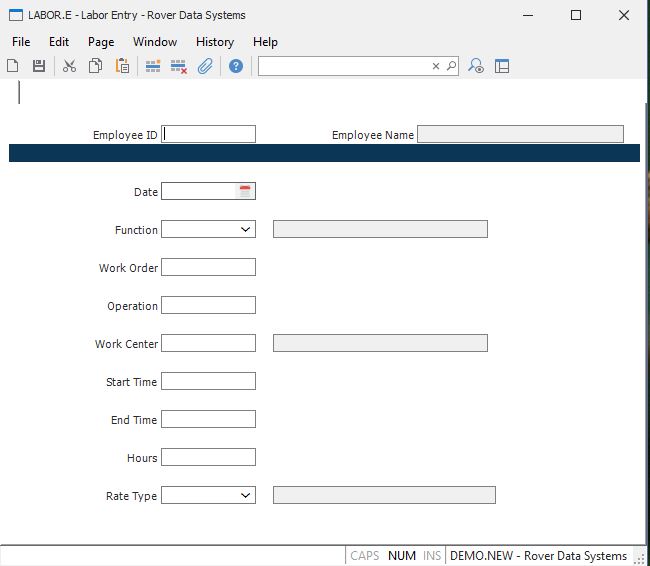The image size is (650, 566).
Task: Expand the Rate Type dropdown
Action: pyautogui.click(x=246, y=495)
